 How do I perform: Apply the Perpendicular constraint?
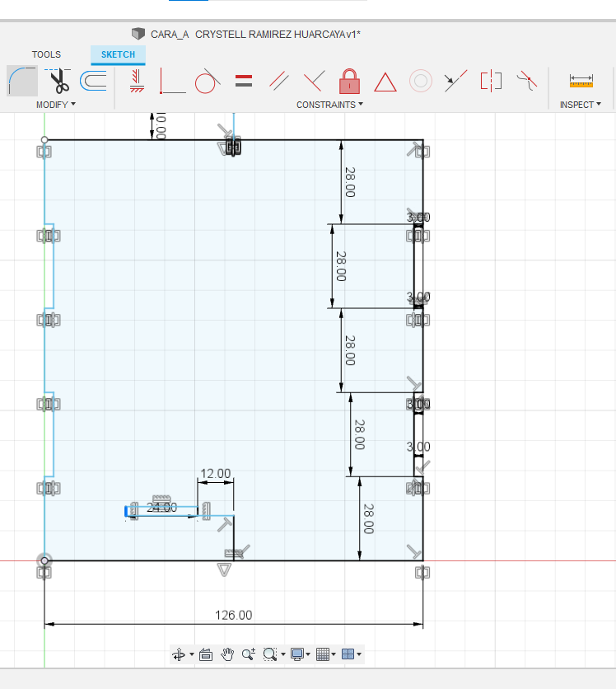315,81
